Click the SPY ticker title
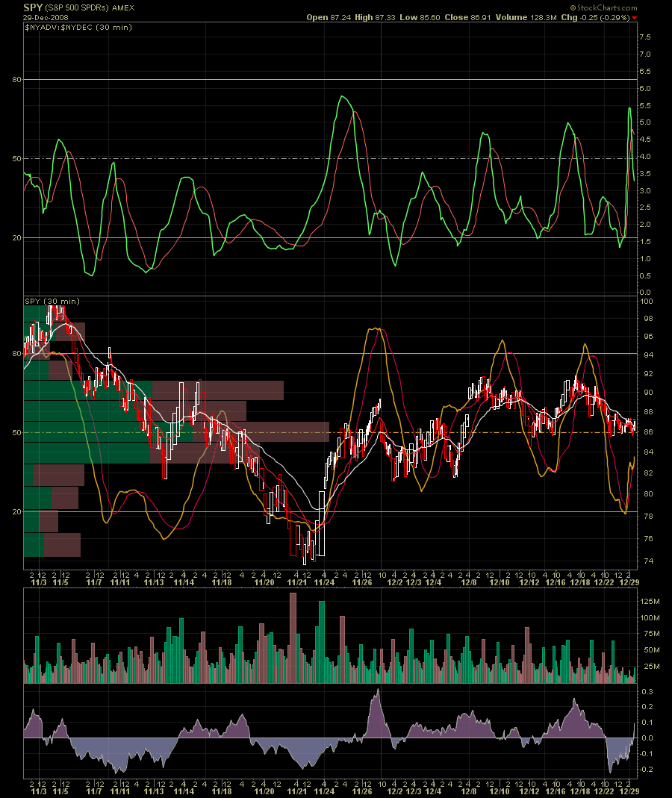Image resolution: width=672 pixels, height=798 pixels. pos(33,7)
